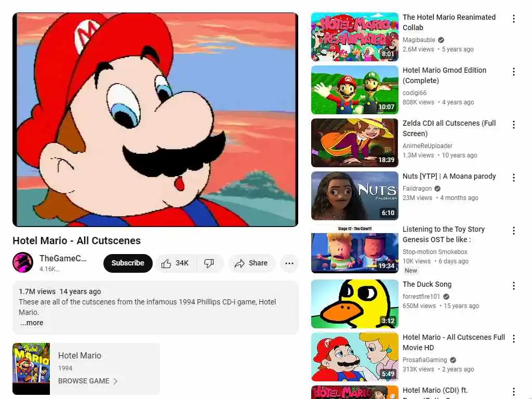The width and height of the screenshot is (532, 399).
Task: Visit ProsafiaGaming channel
Action: click(x=424, y=360)
